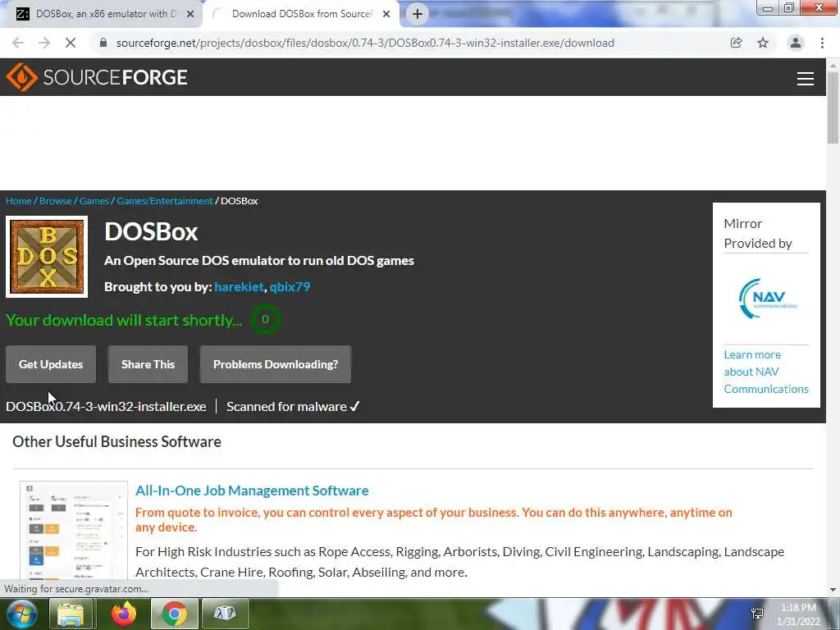
Task: Click the Get Updates button
Action: (51, 364)
